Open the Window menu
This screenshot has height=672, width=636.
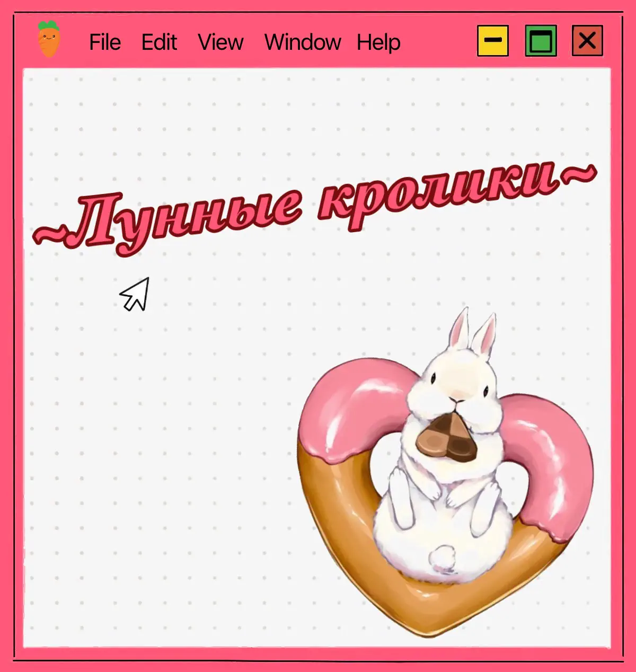(303, 42)
